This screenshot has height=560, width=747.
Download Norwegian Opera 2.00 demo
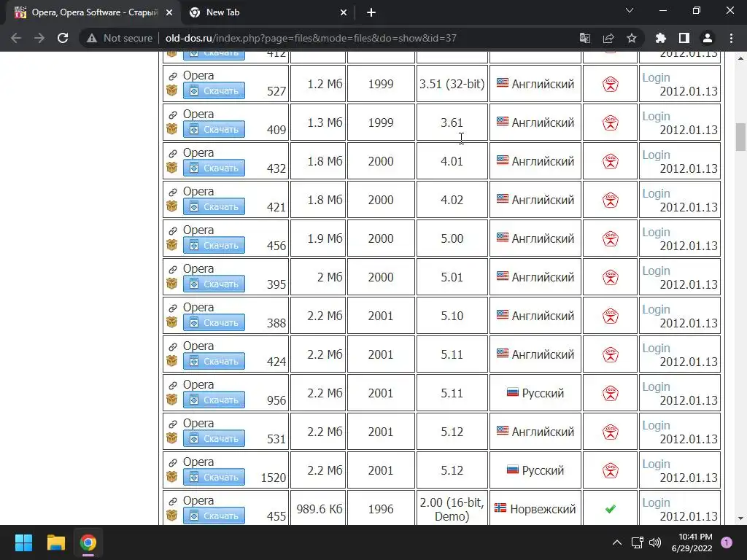click(x=214, y=516)
